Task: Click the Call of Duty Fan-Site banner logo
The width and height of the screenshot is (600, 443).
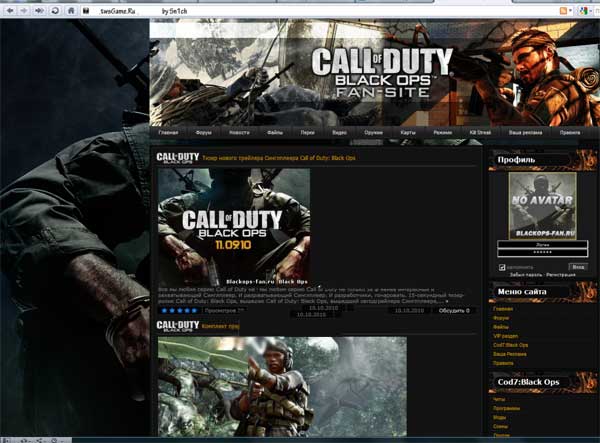Action: coord(382,72)
